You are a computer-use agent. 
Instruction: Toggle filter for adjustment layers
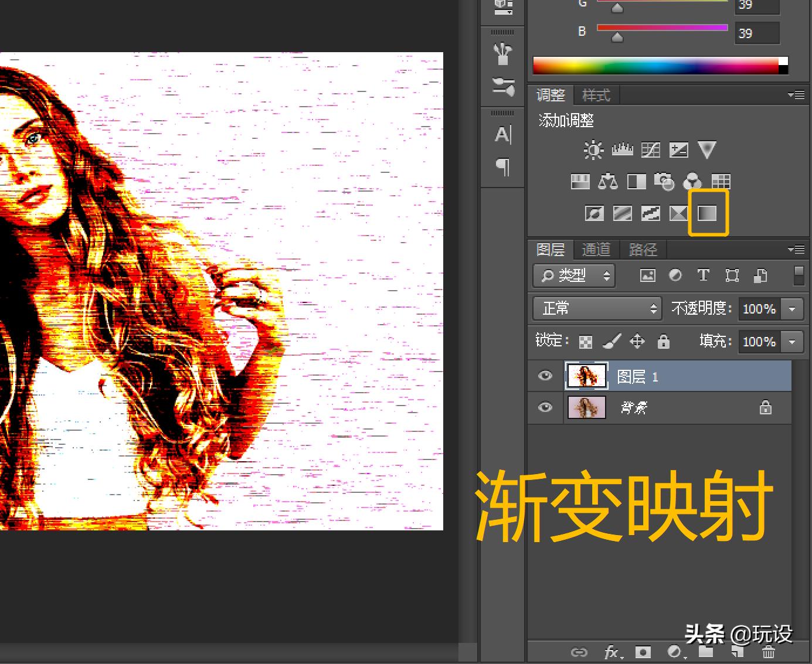click(675, 275)
